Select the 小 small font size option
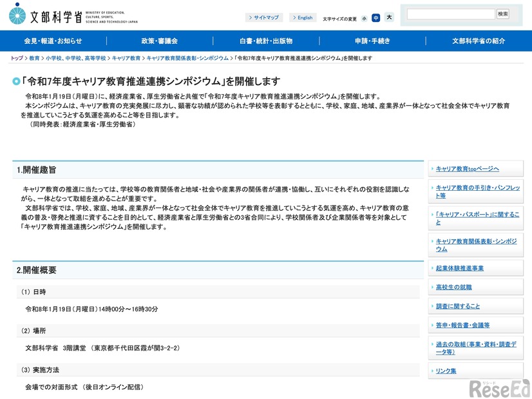Screen dimensions: 532x399 (x=363, y=18)
